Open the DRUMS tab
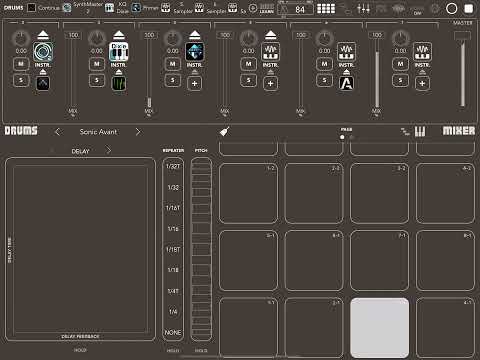480x360 pixels. pyautogui.click(x=21, y=131)
